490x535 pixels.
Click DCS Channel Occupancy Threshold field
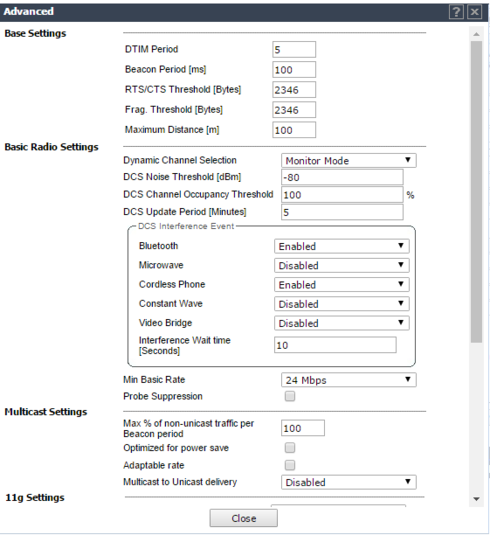(x=342, y=195)
